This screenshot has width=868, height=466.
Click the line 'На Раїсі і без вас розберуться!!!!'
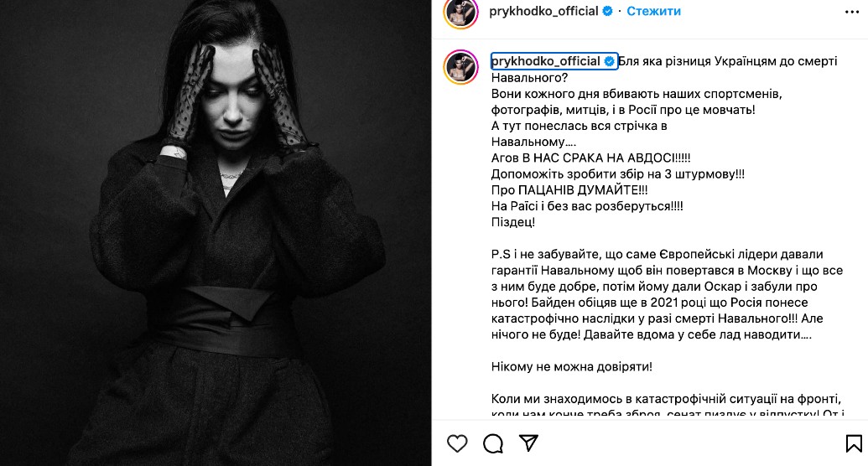tap(587, 206)
